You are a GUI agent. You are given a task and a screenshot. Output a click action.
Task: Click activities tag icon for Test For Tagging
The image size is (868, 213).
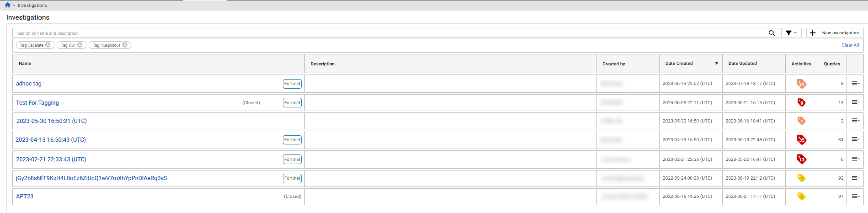coord(801,102)
